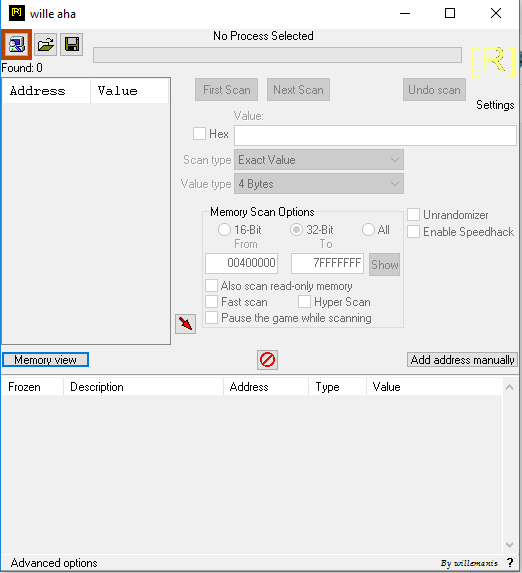Click the Next Scan button
Image resolution: width=522 pixels, height=573 pixels.
click(x=298, y=90)
